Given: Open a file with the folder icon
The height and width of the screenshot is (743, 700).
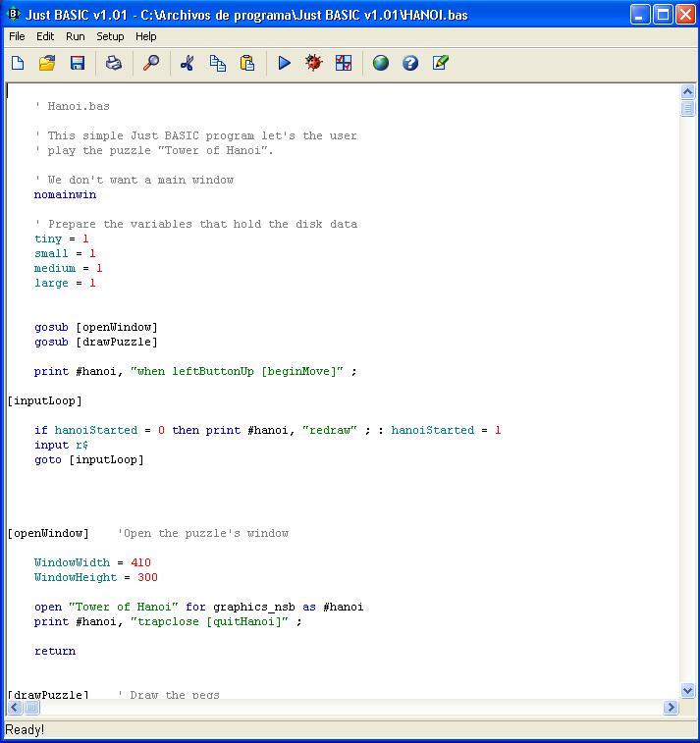Looking at the screenshot, I should (x=47, y=63).
